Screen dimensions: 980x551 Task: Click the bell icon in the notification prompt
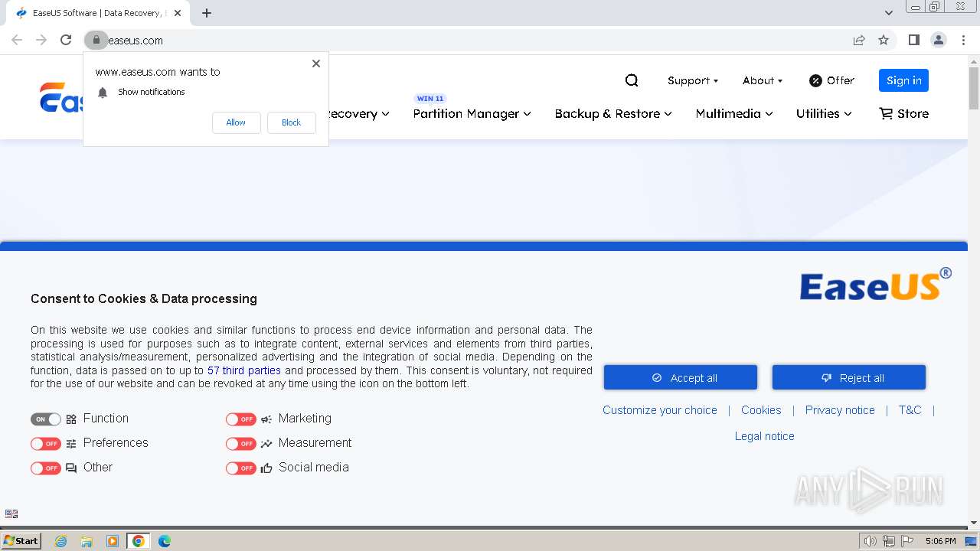tap(103, 93)
